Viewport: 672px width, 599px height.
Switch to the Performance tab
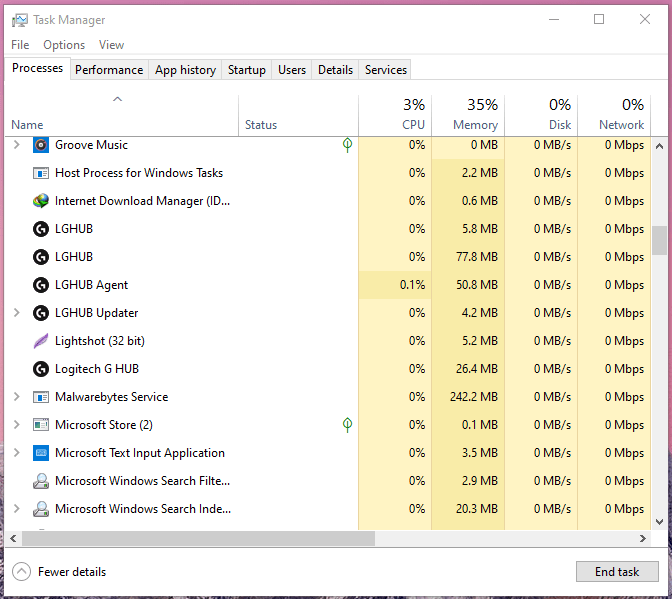tap(109, 70)
